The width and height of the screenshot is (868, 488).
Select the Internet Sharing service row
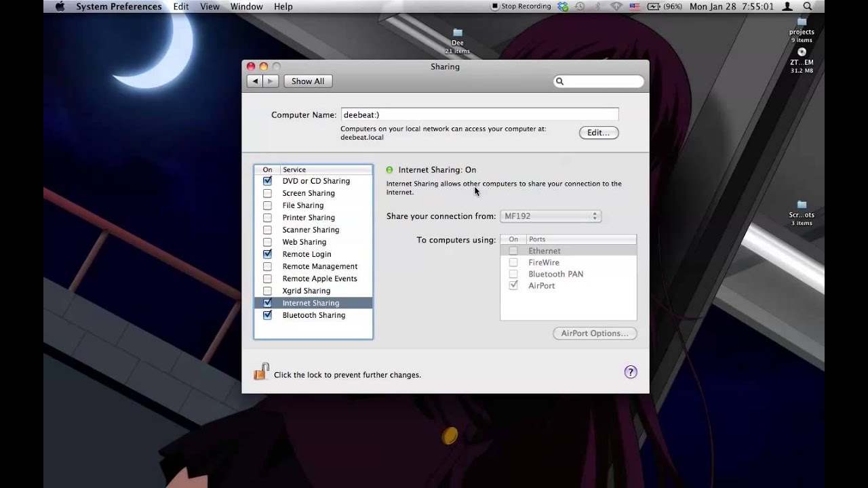coord(313,303)
